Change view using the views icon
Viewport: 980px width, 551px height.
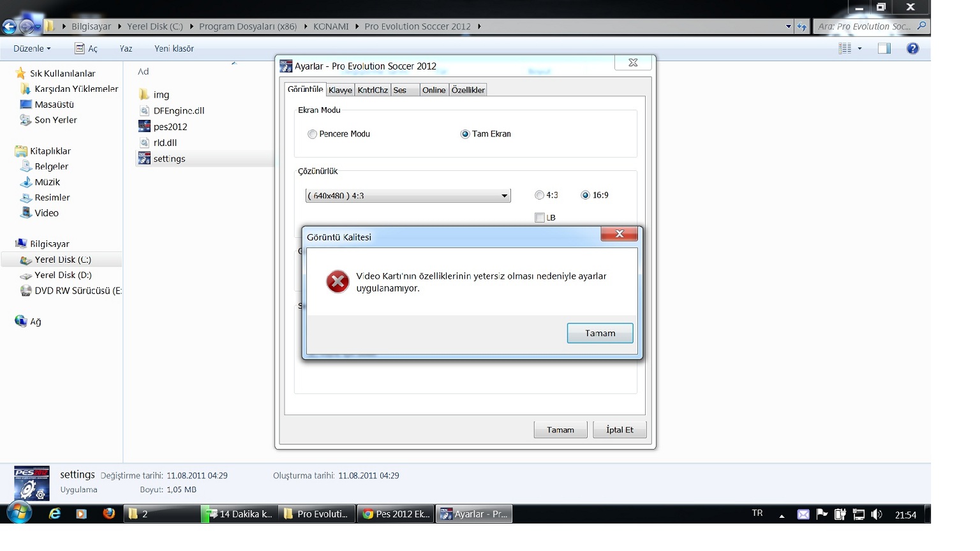point(845,48)
